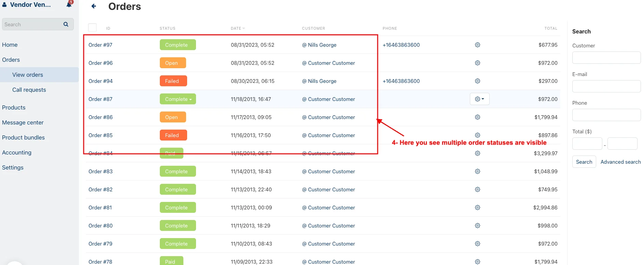
Task: Open Advanced search link
Action: [x=620, y=162]
